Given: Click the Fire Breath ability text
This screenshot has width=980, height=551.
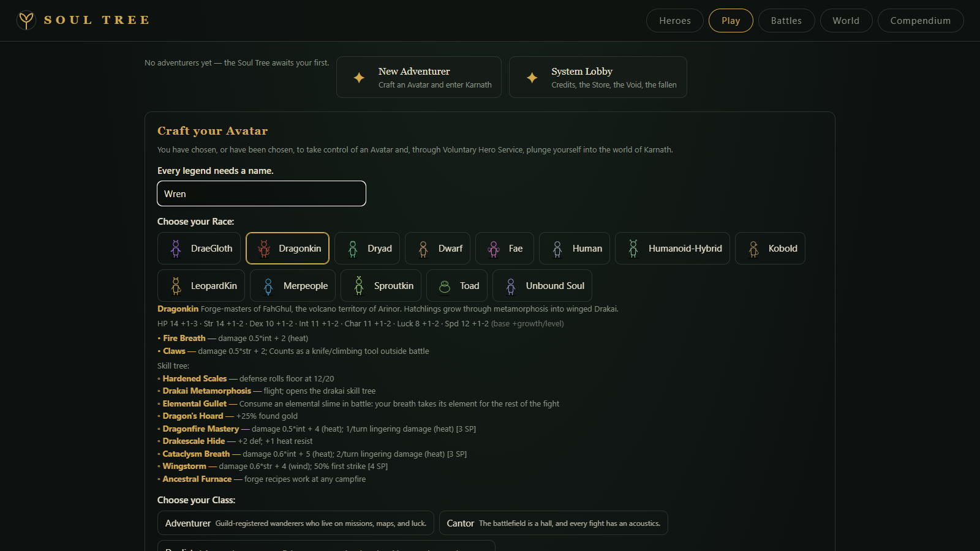Looking at the screenshot, I should click(184, 338).
